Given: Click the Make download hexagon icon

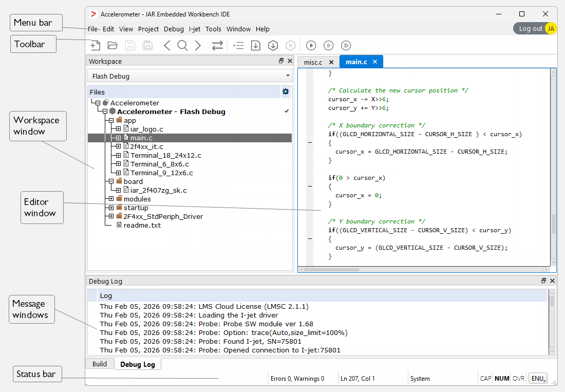Looking at the screenshot, I should click(273, 45).
